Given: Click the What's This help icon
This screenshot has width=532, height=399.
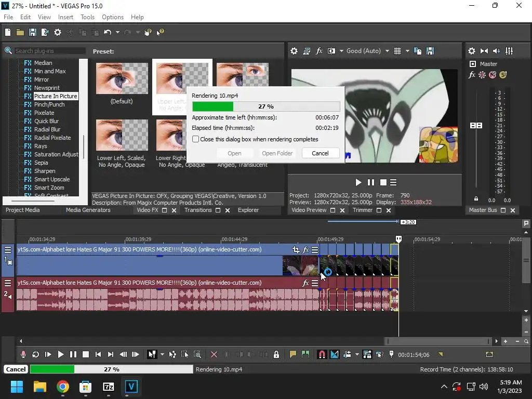Looking at the screenshot, I should (x=161, y=32).
